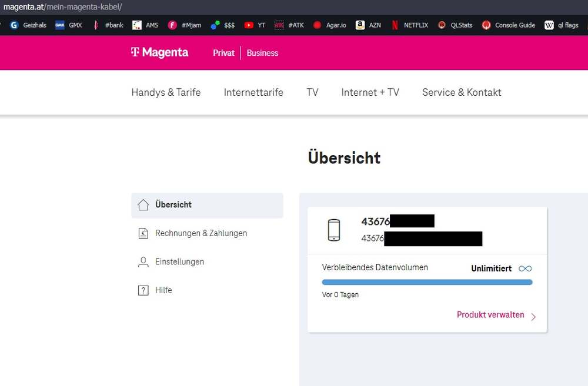Click the house icon beside Übersicht
The width and height of the screenshot is (588, 386).
coord(143,204)
